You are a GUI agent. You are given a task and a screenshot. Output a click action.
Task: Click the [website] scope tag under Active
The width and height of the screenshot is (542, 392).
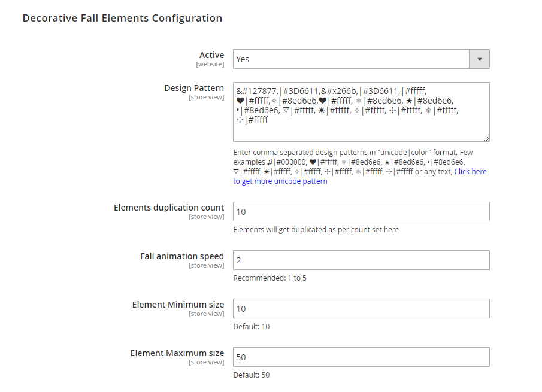coord(210,64)
